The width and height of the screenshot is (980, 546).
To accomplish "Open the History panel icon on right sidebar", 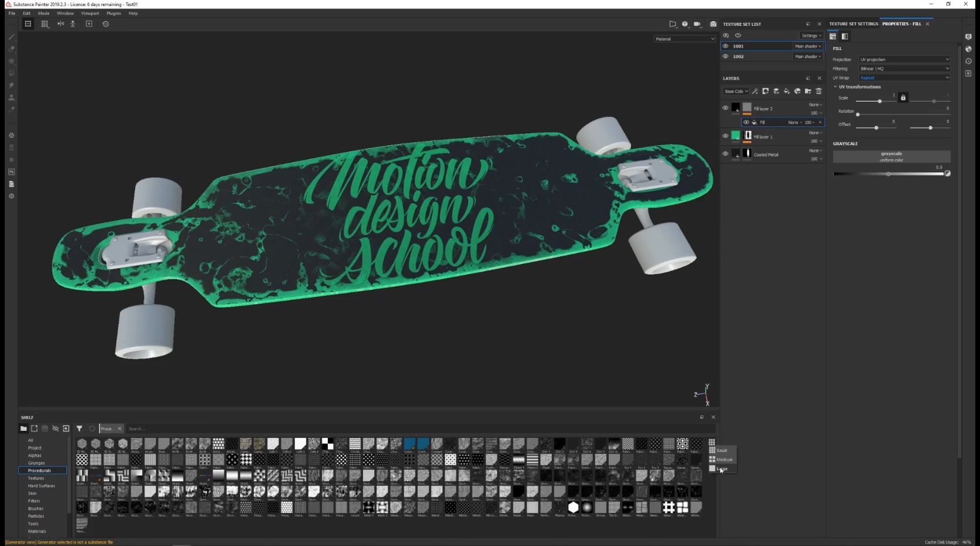I will pyautogui.click(x=968, y=61).
